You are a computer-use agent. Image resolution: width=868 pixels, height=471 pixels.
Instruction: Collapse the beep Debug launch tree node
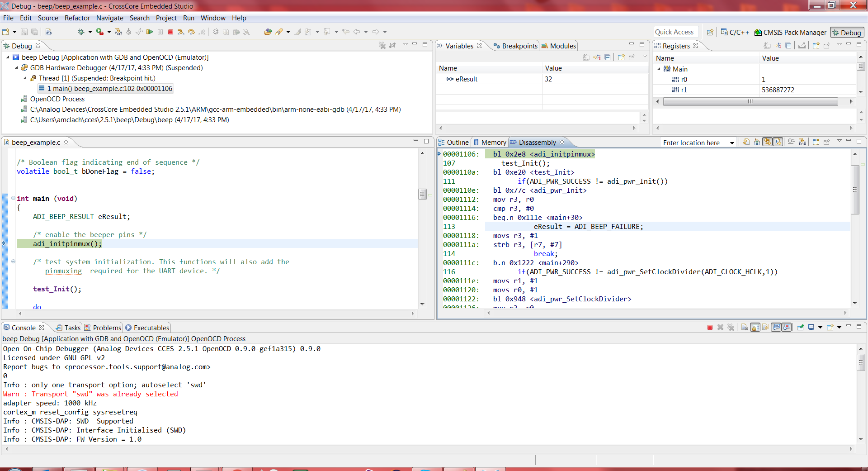click(8, 57)
